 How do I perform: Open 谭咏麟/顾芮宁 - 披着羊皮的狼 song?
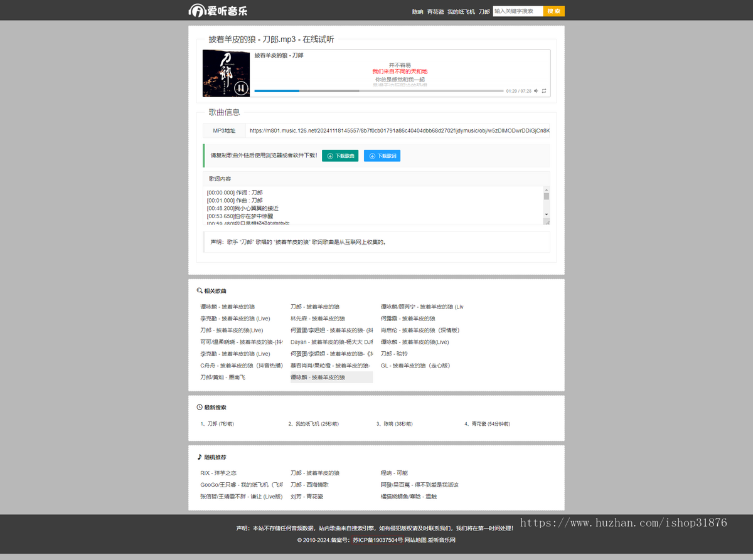click(x=422, y=307)
